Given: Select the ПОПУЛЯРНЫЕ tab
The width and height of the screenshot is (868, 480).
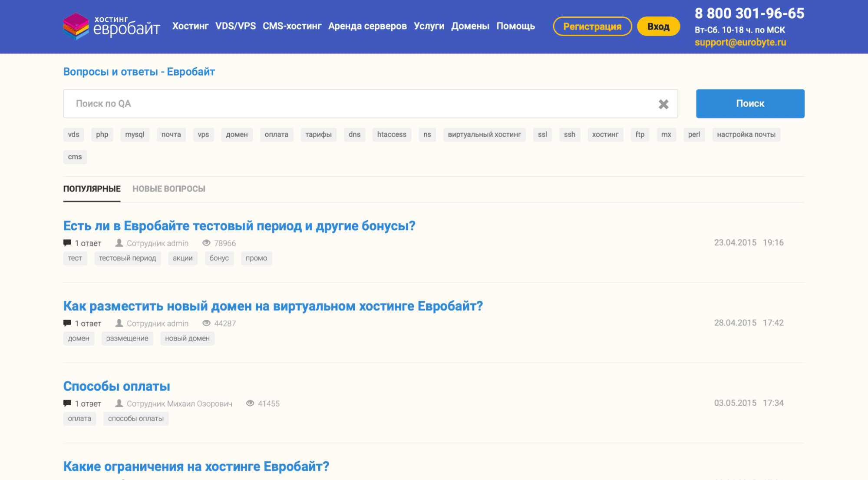Looking at the screenshot, I should coord(92,189).
